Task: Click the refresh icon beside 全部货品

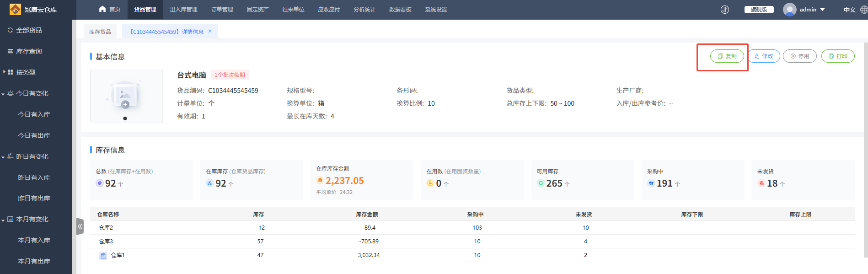Action: tap(10, 30)
